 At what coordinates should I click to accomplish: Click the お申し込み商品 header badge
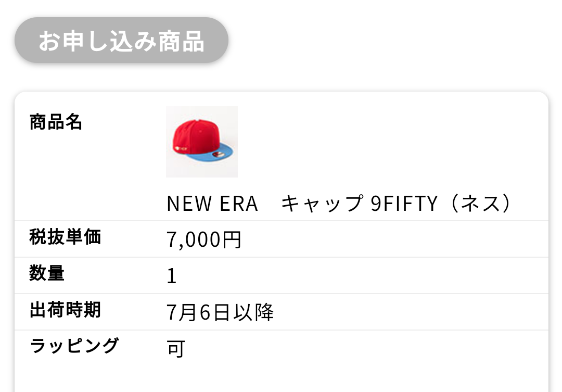click(121, 41)
